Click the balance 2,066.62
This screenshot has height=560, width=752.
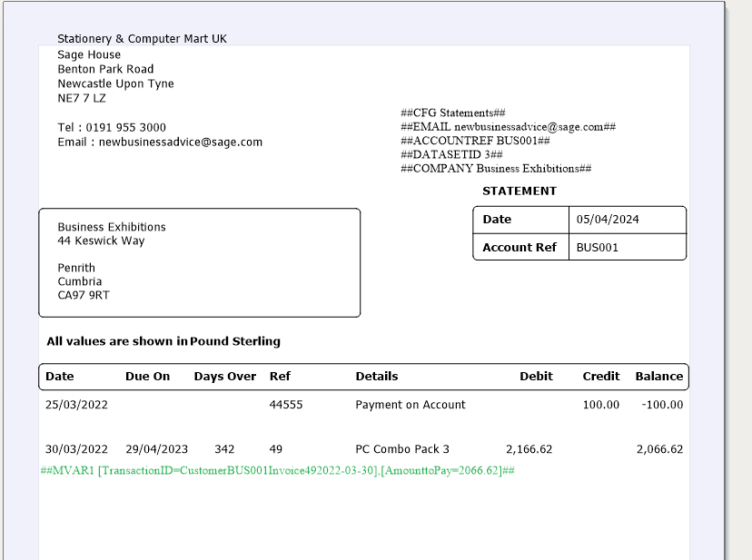point(659,450)
